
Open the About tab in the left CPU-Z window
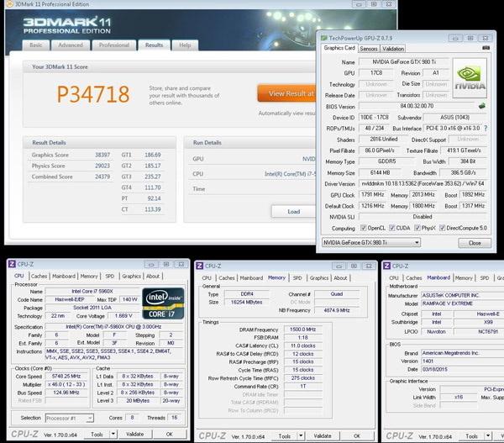[x=153, y=276]
